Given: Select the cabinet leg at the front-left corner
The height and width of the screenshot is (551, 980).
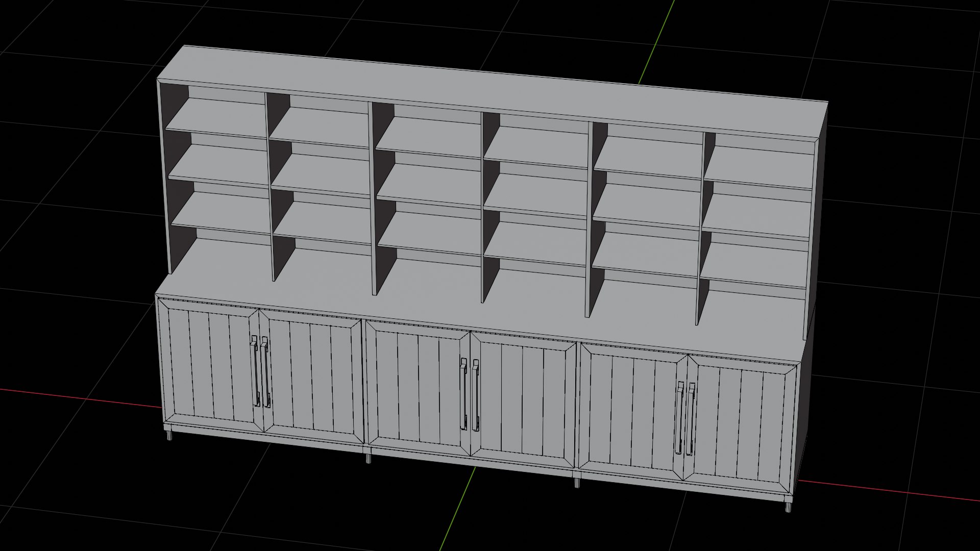Looking at the screenshot, I should point(170,434).
